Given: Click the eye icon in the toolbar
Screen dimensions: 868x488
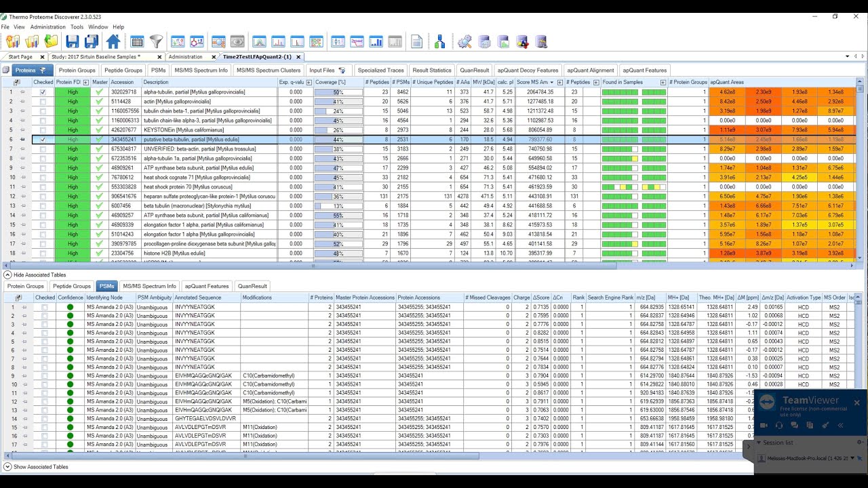Looking at the screenshot, I should pos(237,41).
